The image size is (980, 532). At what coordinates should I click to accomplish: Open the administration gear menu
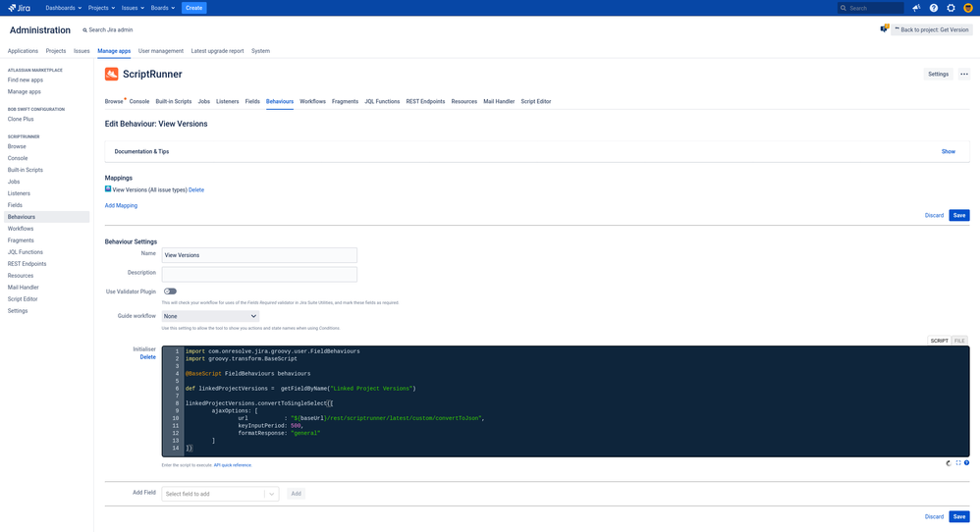951,8
